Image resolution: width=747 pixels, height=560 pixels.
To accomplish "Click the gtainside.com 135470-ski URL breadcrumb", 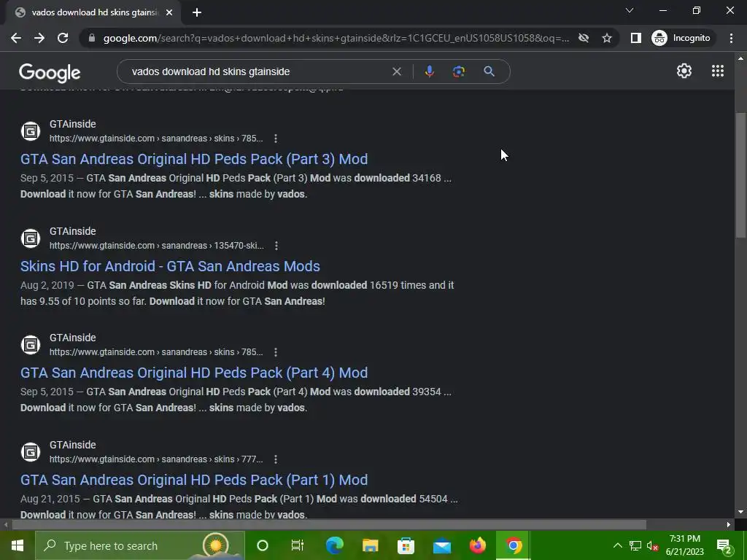I will tap(157, 246).
